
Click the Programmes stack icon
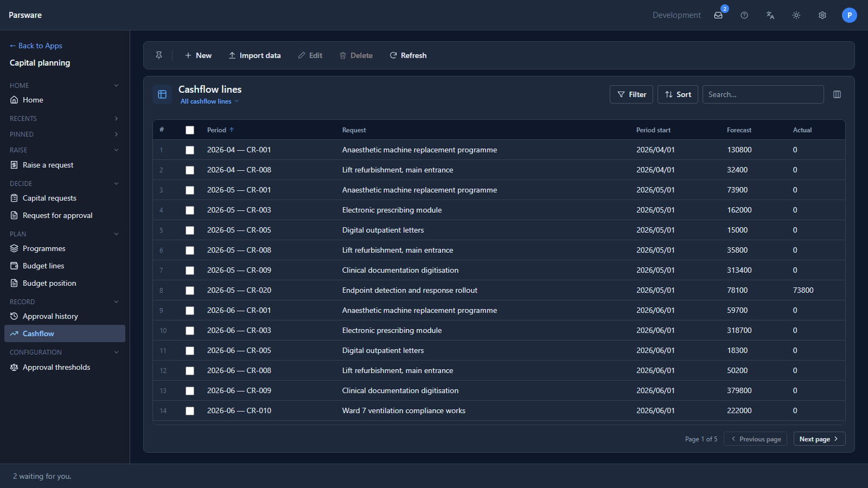coord(14,248)
